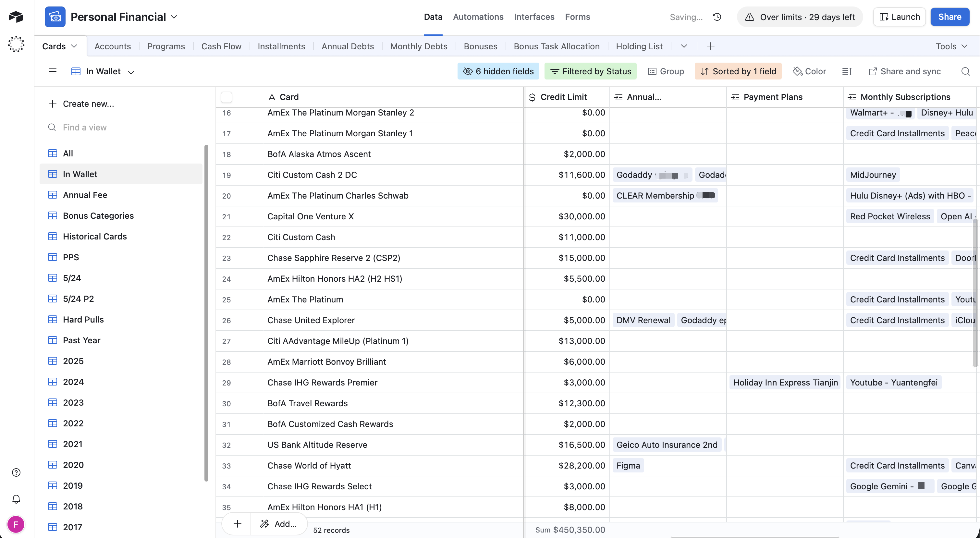Toggle the views sidebar hamburger icon

click(x=53, y=71)
